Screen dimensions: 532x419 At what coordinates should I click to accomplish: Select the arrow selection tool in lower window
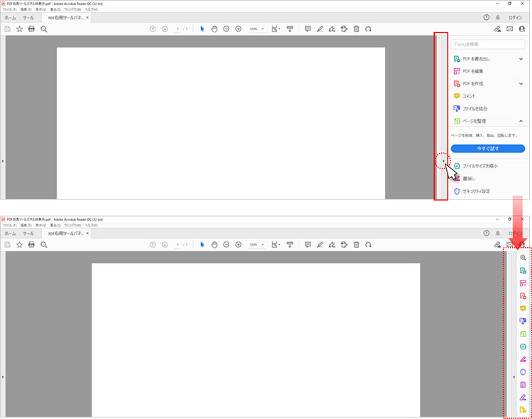pyautogui.click(x=202, y=244)
